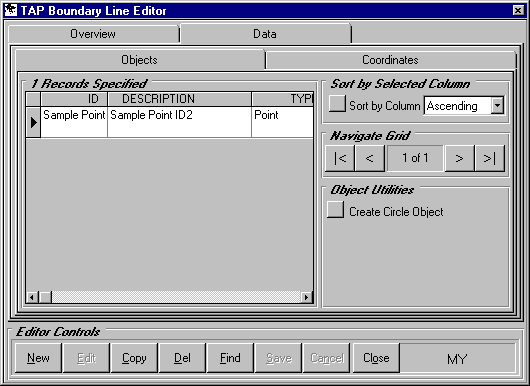
Task: Jump to first record in grid
Action: [340, 158]
